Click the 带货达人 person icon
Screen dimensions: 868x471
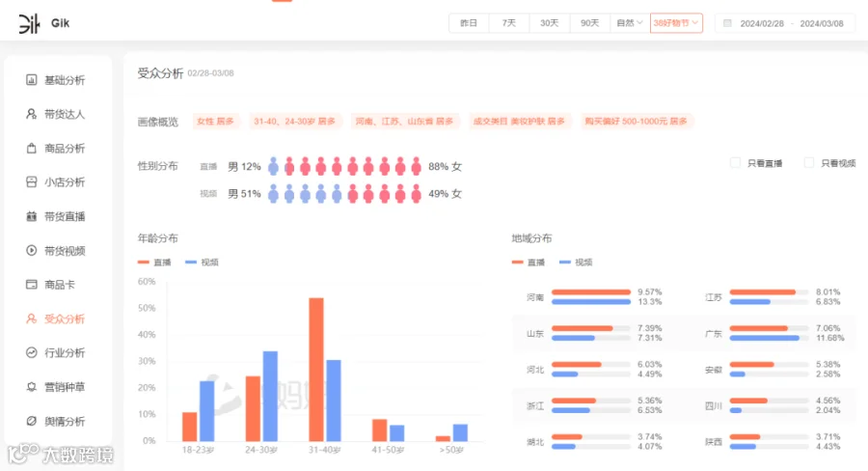[x=32, y=114]
